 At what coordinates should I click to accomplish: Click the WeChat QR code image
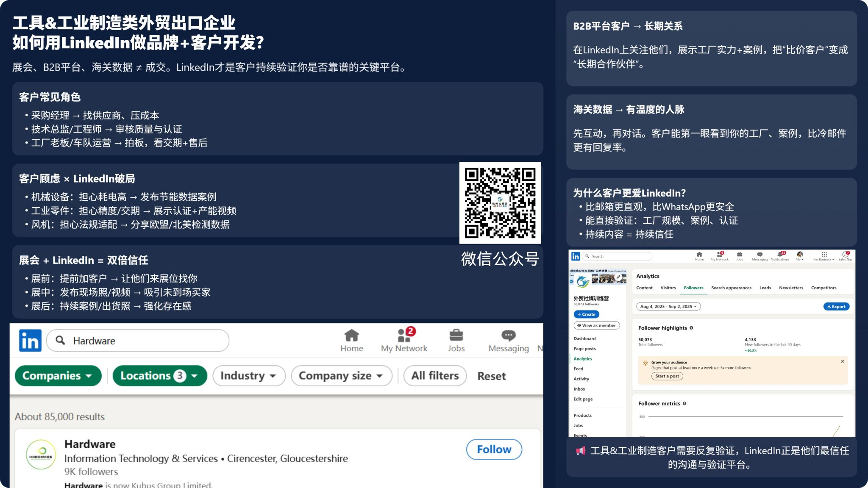[x=500, y=203]
